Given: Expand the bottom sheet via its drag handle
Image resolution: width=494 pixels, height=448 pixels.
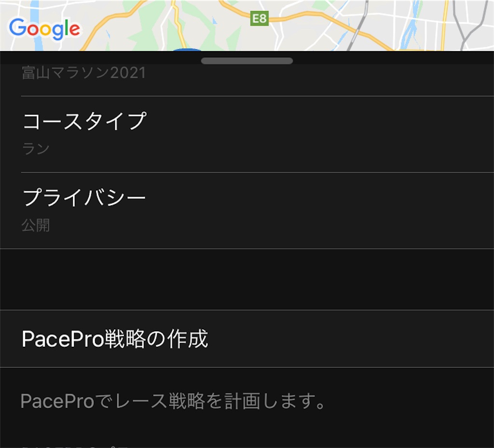Looking at the screenshot, I should coord(247,61).
